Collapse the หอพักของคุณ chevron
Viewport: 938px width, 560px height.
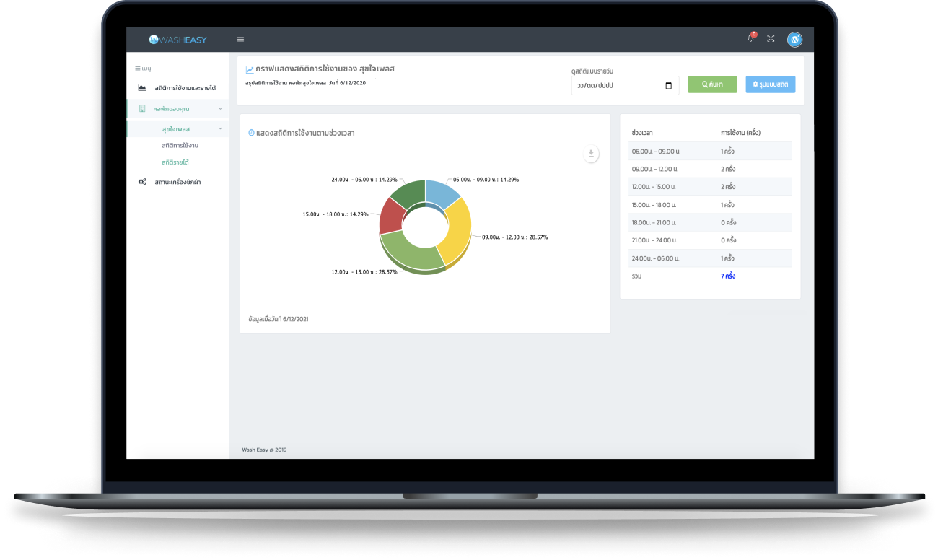tap(220, 108)
